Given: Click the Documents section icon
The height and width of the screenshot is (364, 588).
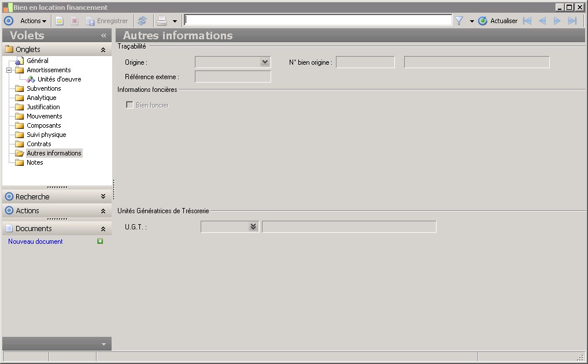Looking at the screenshot, I should (x=9, y=228).
